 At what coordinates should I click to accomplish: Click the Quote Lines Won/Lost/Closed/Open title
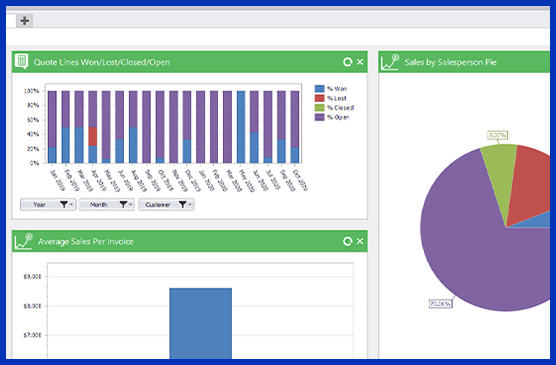point(102,62)
